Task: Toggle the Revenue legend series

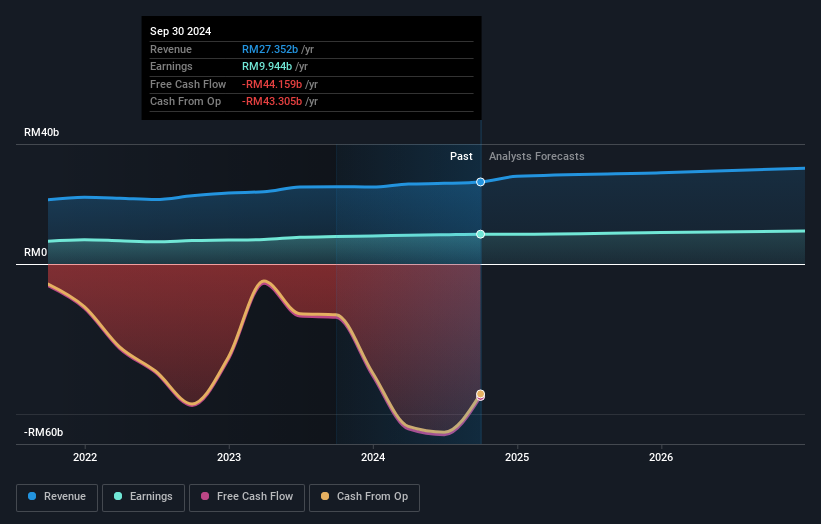Action: pos(57,497)
